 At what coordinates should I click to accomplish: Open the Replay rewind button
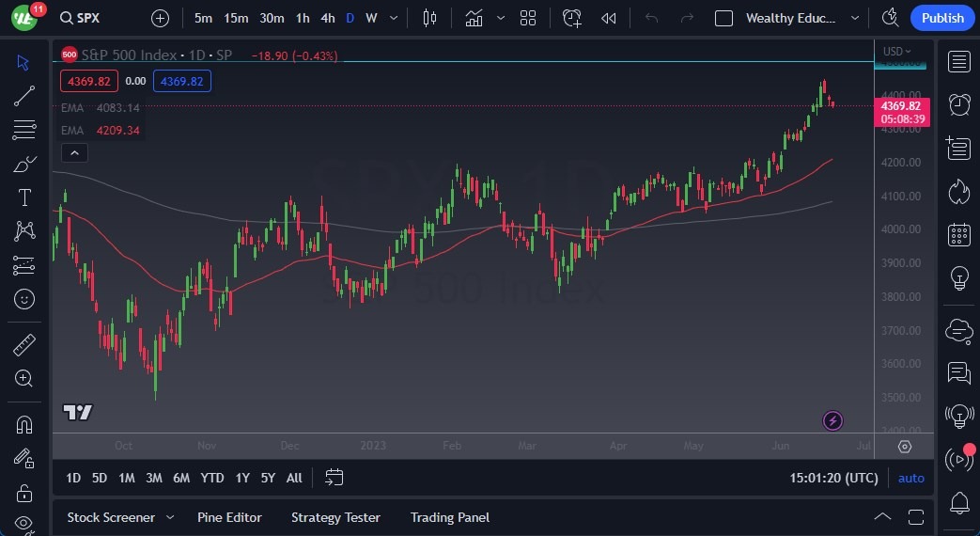click(609, 18)
